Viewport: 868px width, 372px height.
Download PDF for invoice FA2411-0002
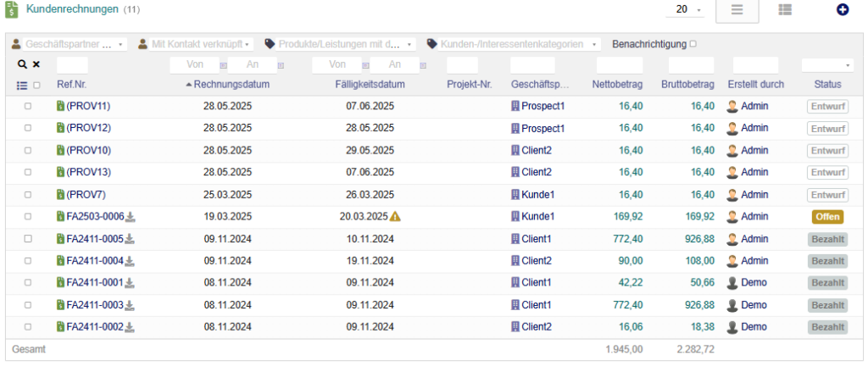pyautogui.click(x=131, y=327)
